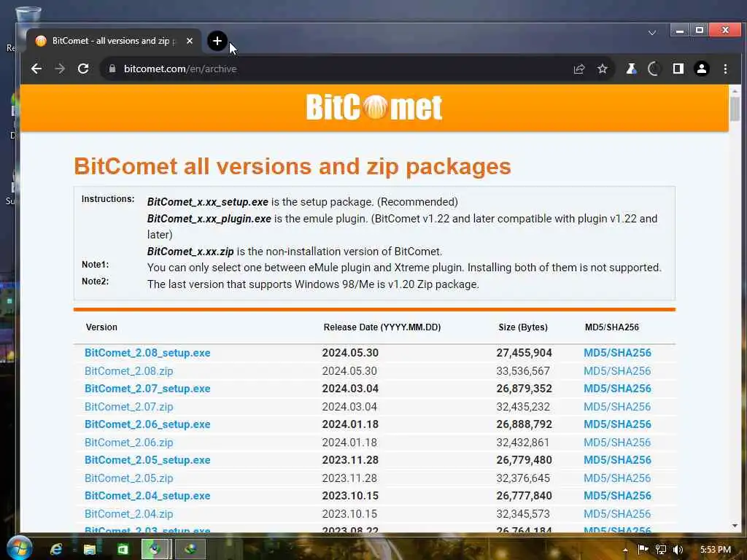
Task: Download BitComet_2.08_setup.exe
Action: (x=147, y=353)
